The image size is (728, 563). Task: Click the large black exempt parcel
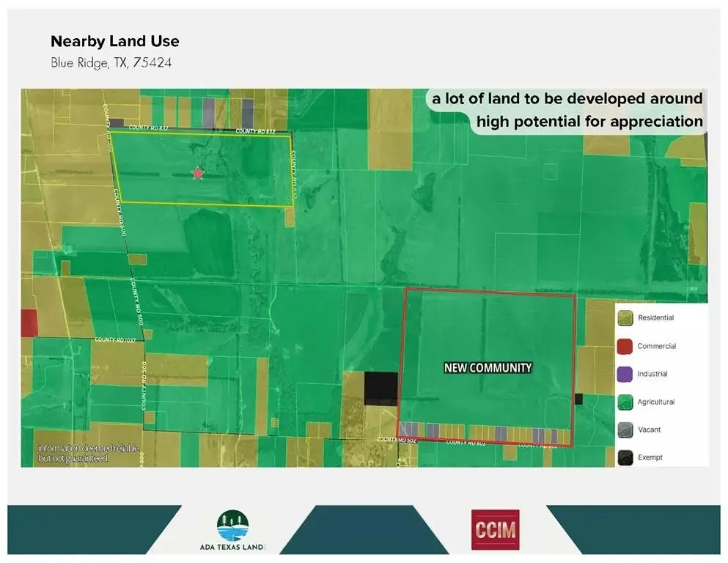click(380, 388)
